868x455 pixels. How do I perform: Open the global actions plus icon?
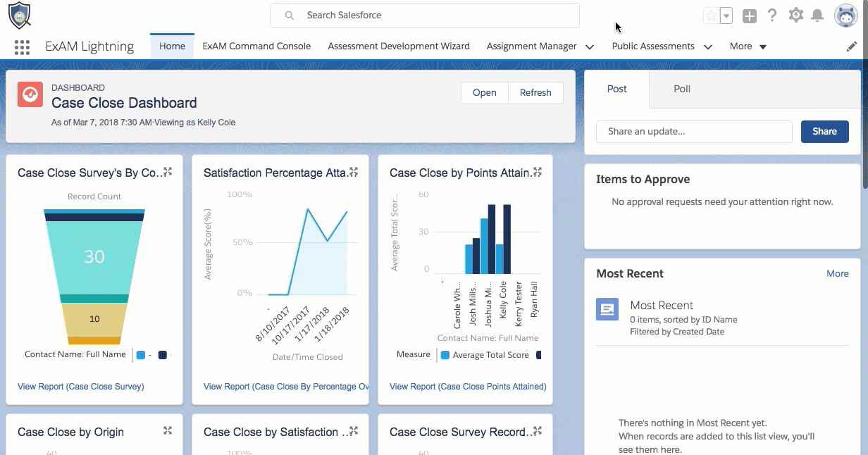pos(750,15)
